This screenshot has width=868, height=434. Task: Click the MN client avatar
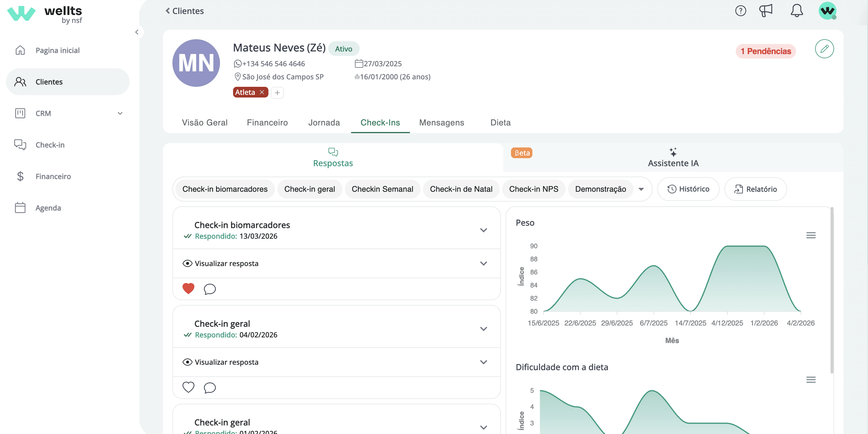coord(196,63)
